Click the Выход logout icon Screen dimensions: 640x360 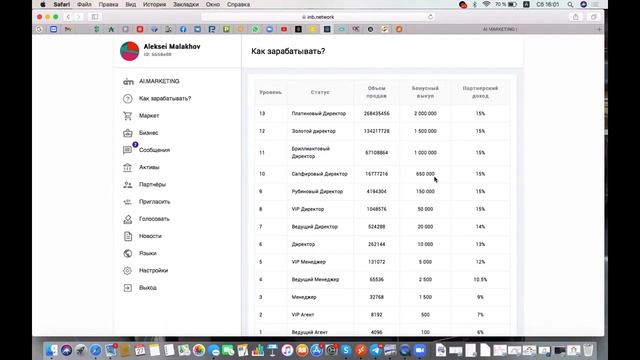[x=128, y=288]
